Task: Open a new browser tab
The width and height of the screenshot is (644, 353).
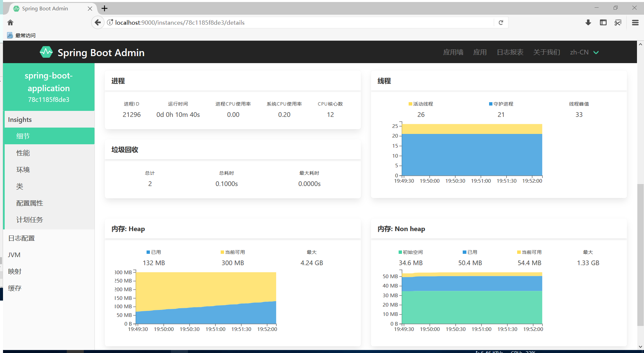Action: (x=104, y=8)
